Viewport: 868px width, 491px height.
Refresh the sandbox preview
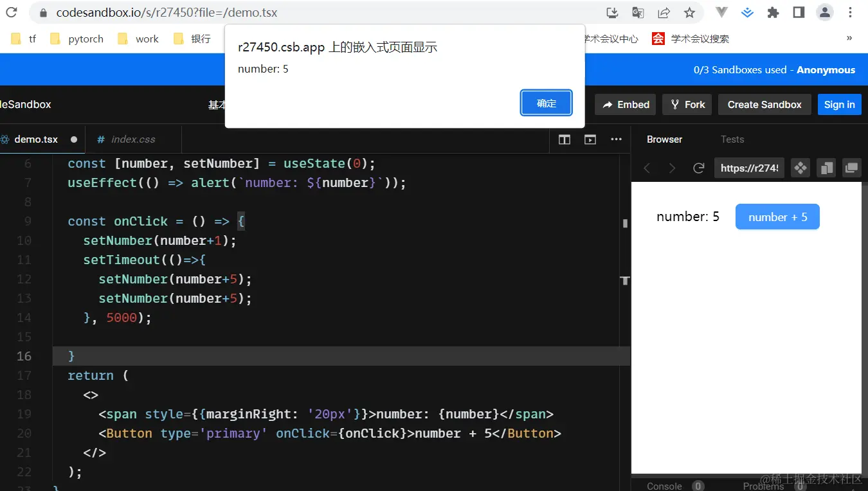pyautogui.click(x=698, y=168)
